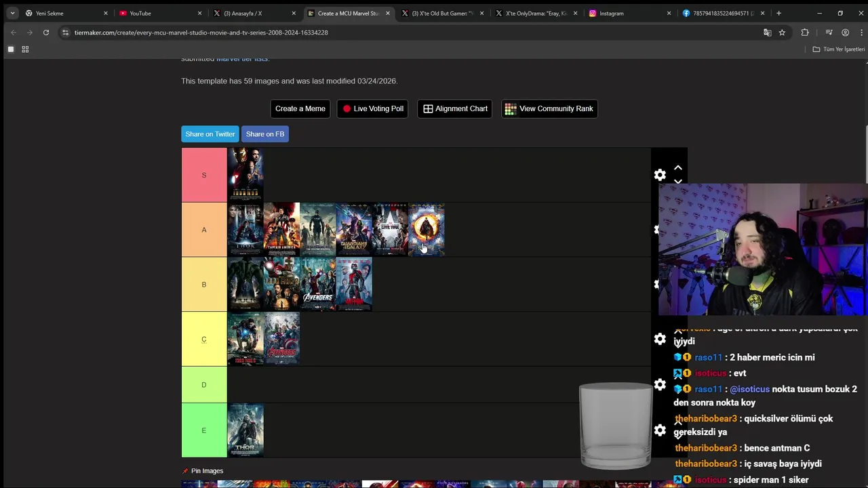The image size is (868, 488).
Task: Select Ant-Man poster in B tier
Action: 354,285
